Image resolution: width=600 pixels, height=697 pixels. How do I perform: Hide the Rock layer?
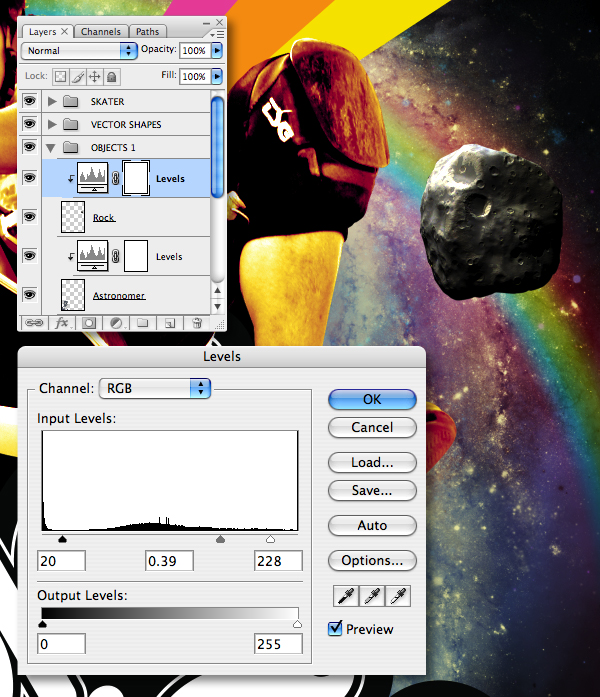tap(29, 216)
